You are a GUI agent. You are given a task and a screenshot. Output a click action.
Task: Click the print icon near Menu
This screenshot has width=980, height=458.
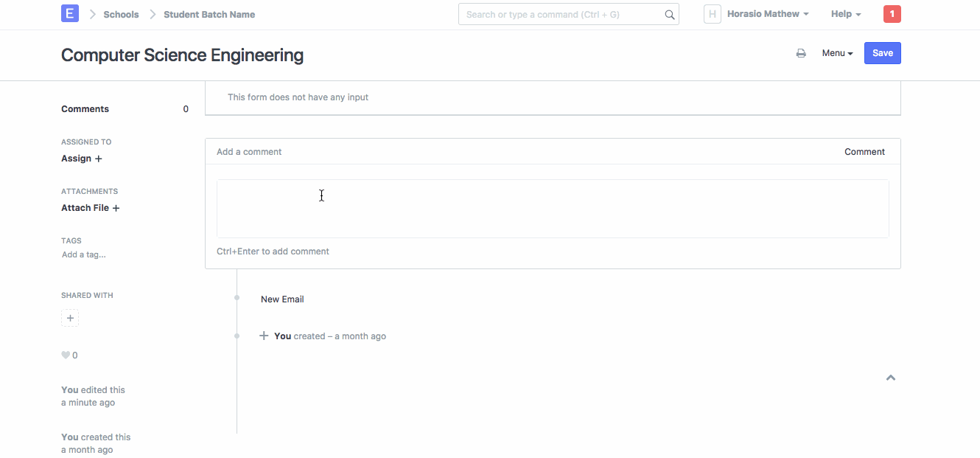tap(801, 53)
